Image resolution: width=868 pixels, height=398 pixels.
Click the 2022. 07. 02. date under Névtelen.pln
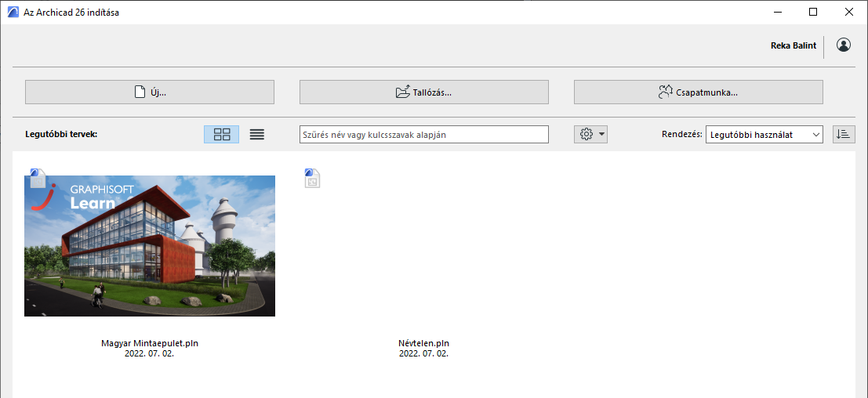[x=423, y=353]
